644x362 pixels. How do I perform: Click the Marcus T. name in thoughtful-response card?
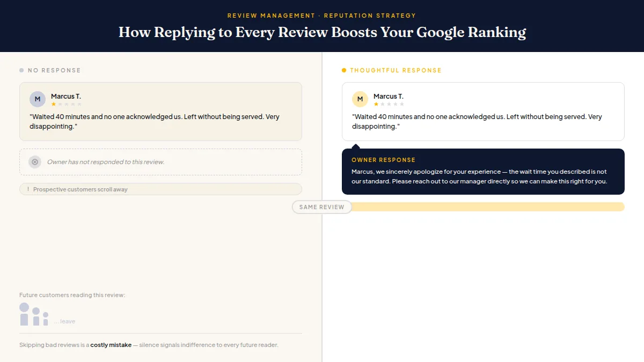pos(389,97)
